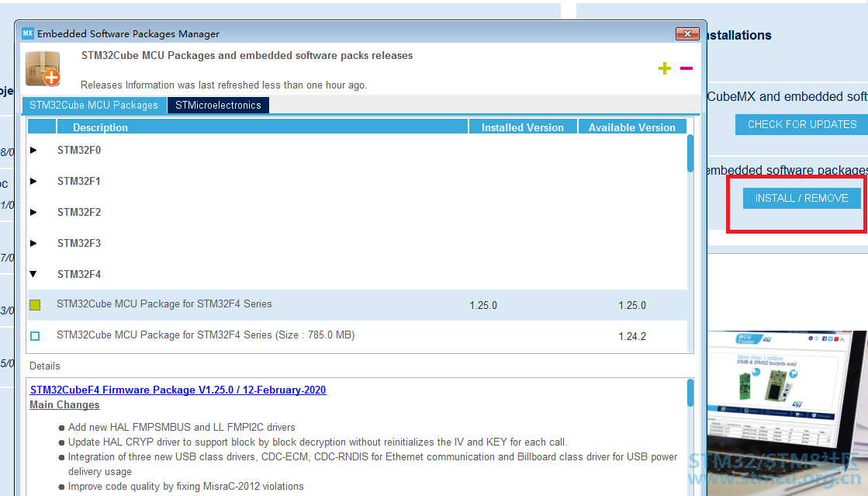Switch to STM32Cube MCU Packages tab
868x496 pixels.
click(x=94, y=106)
